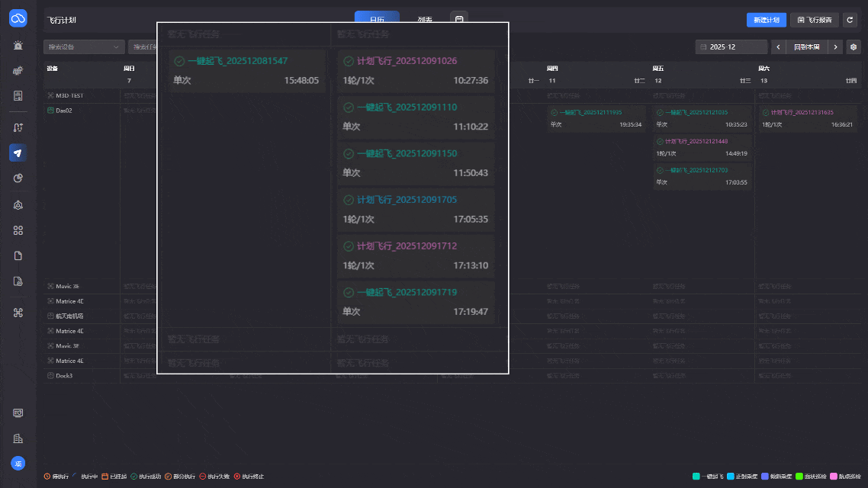Click the route planning sidebar icon
This screenshot has height=488, width=868.
tap(18, 127)
